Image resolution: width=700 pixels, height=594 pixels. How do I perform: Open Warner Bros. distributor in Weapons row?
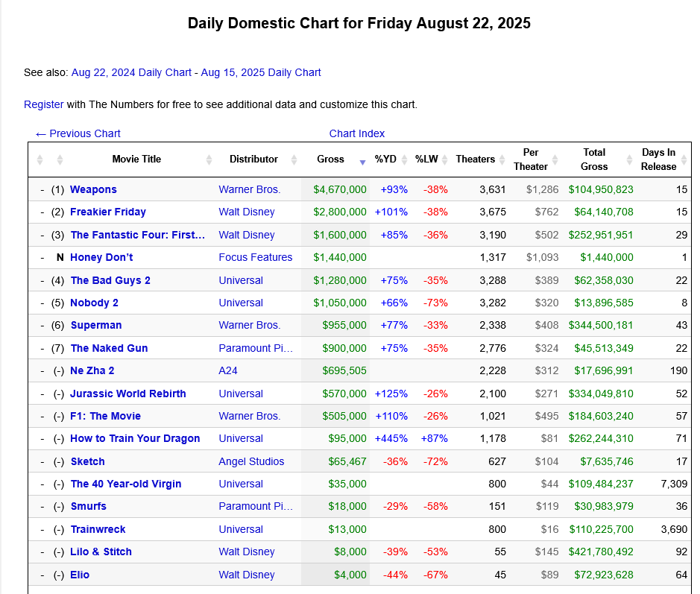pyautogui.click(x=250, y=189)
